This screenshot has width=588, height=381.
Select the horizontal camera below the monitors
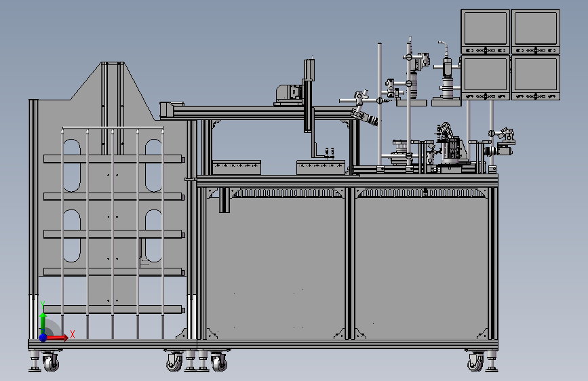click(498, 151)
